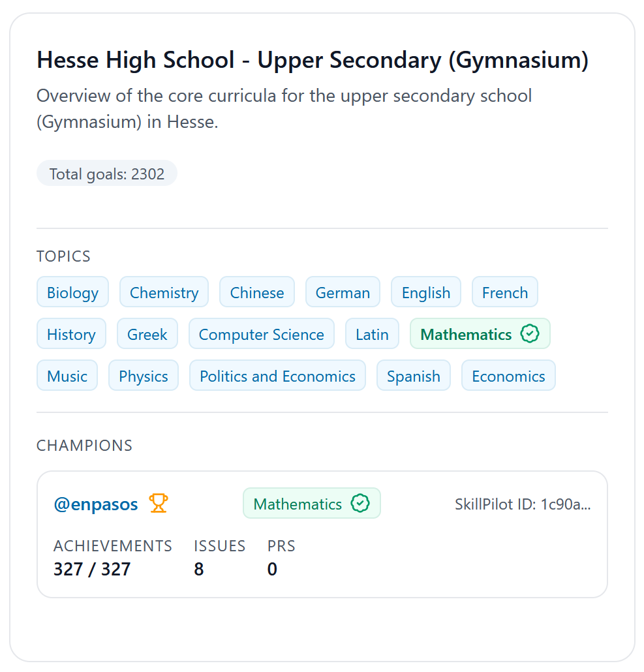Click the truncated SkillPilot ID text
The height and width of the screenshot is (672, 644).
523,504
